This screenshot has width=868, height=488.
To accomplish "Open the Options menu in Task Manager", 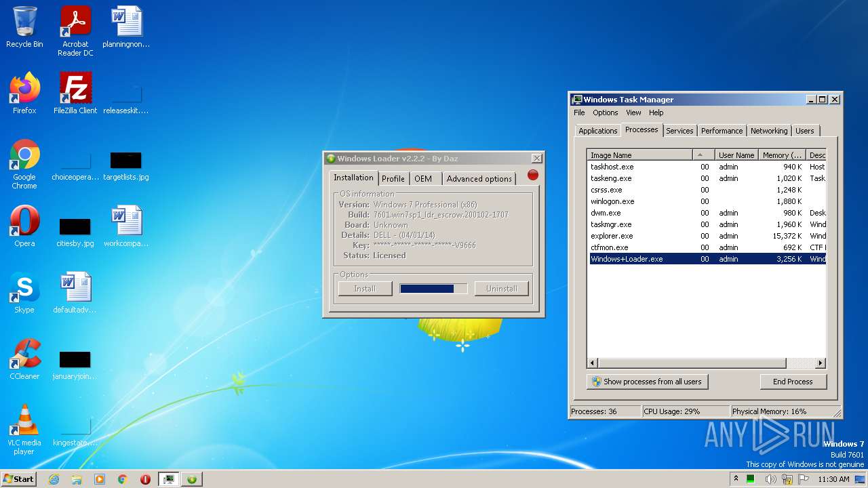I will [605, 113].
